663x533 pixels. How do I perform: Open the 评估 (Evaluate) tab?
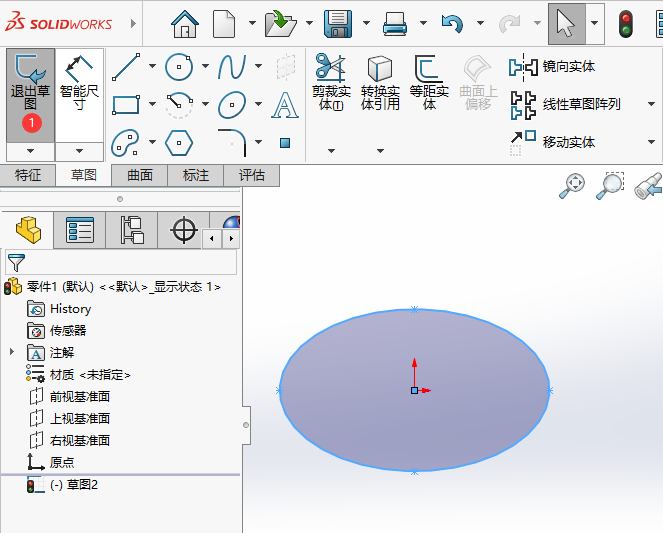[x=252, y=176]
